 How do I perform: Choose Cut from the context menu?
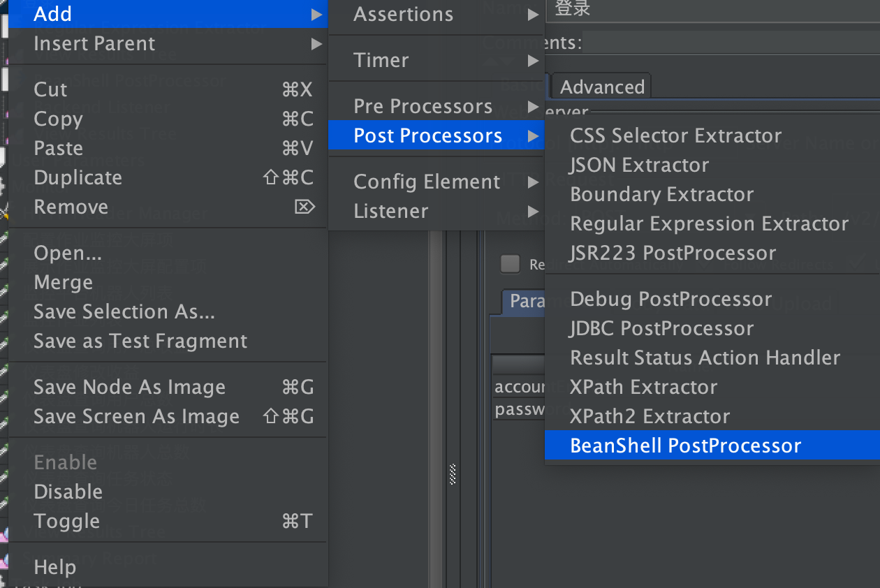(168, 89)
